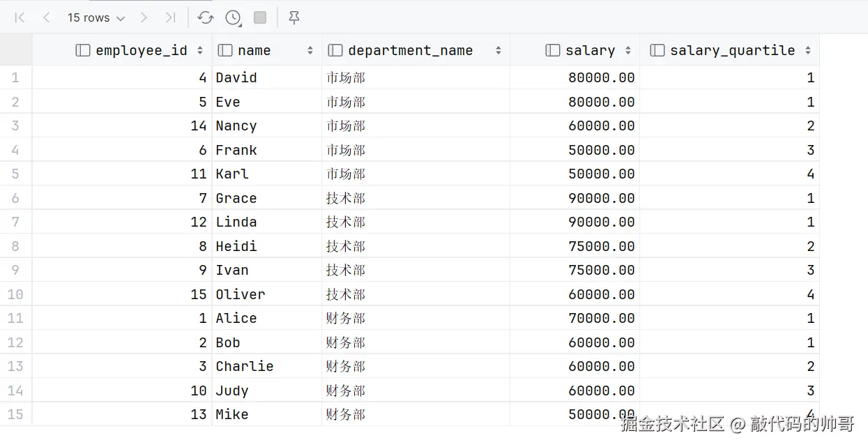Sort by the salary_quartile column arrows
Image resolution: width=868 pixels, height=447 pixels.
coord(808,50)
